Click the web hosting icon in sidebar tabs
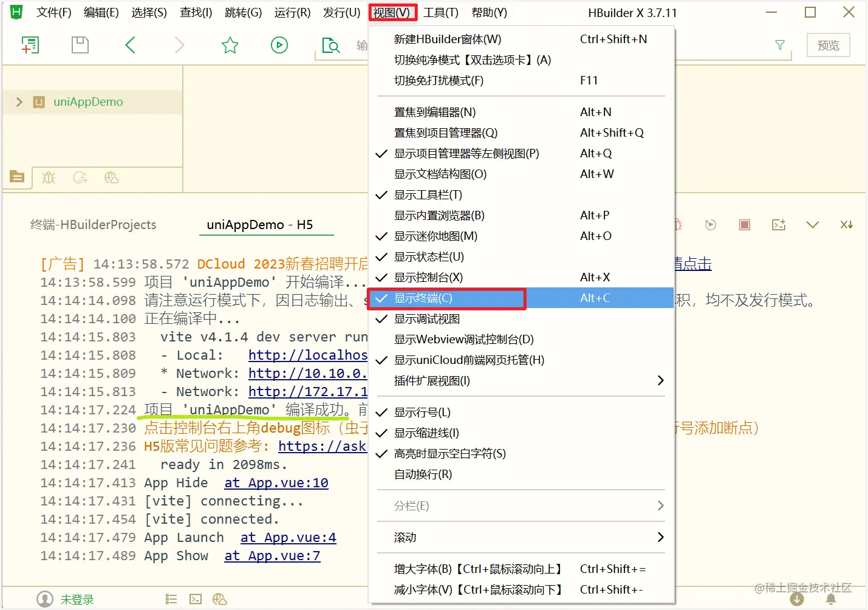Viewport: 868px width, 610px height. (x=112, y=177)
